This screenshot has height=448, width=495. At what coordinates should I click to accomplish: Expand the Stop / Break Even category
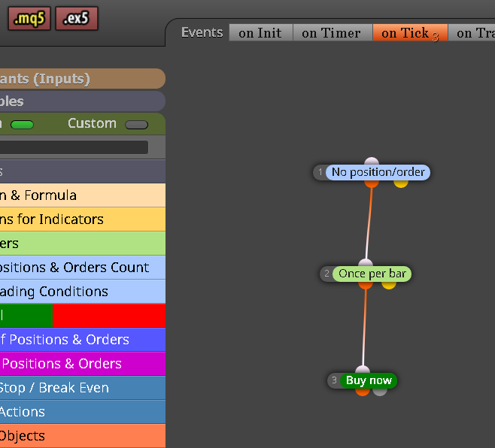pos(83,388)
